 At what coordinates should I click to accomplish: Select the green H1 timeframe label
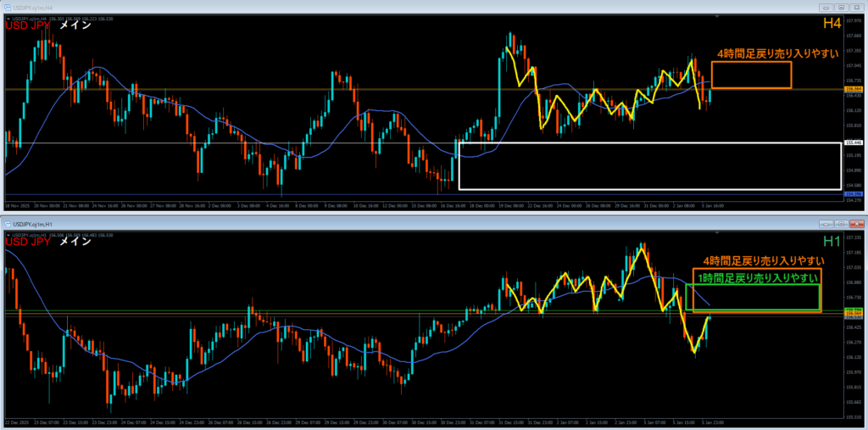(x=832, y=241)
